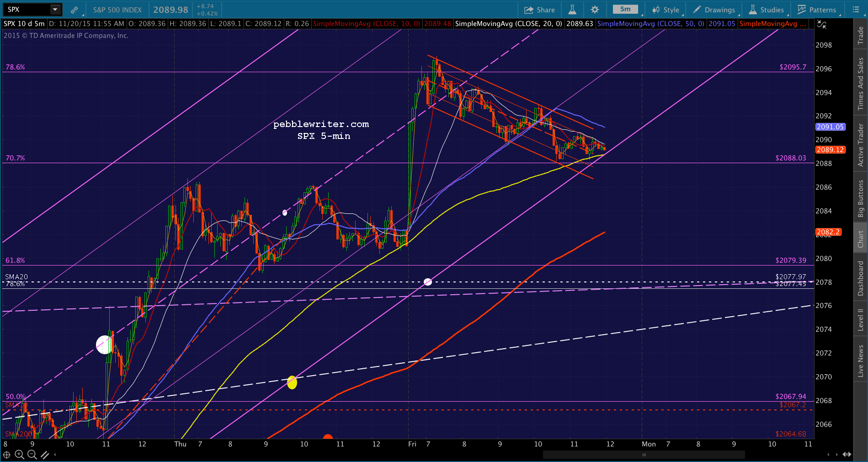Open the Style dropdown menu
The image size is (868, 462).
[x=666, y=10]
